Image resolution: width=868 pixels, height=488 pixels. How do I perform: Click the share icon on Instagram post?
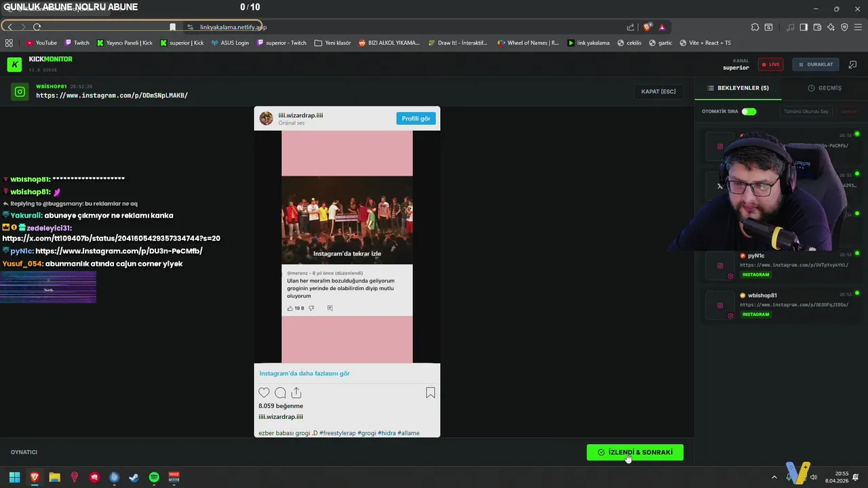coord(296,392)
